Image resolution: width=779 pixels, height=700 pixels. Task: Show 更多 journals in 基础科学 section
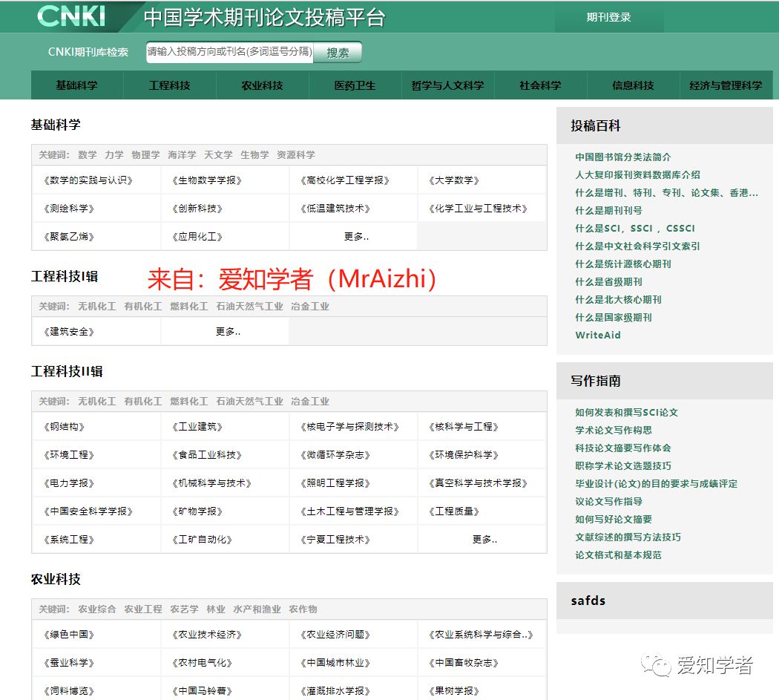tap(356, 237)
